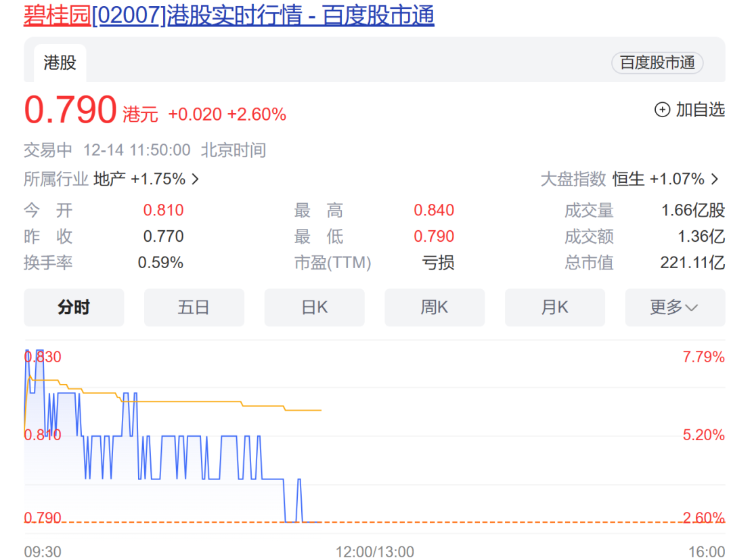The image size is (731, 560).
Task: Click the 交易中 status text
Action: point(48,150)
